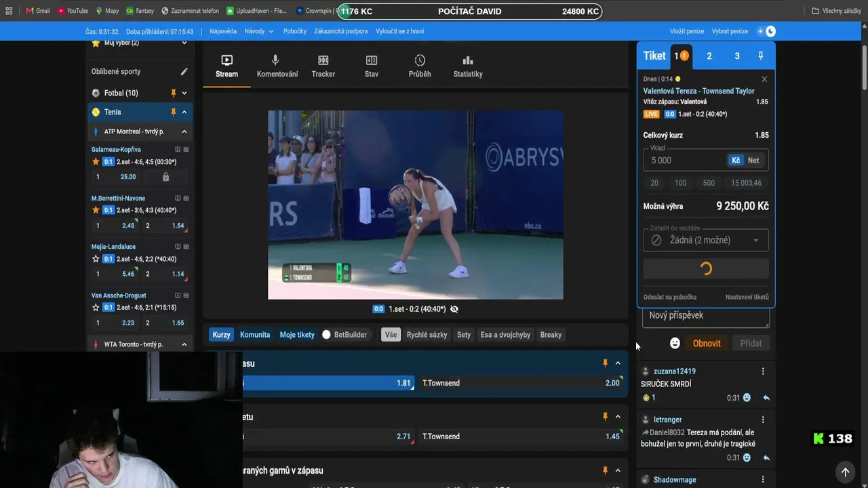Open options menu for Shadowmage post

[763, 480]
